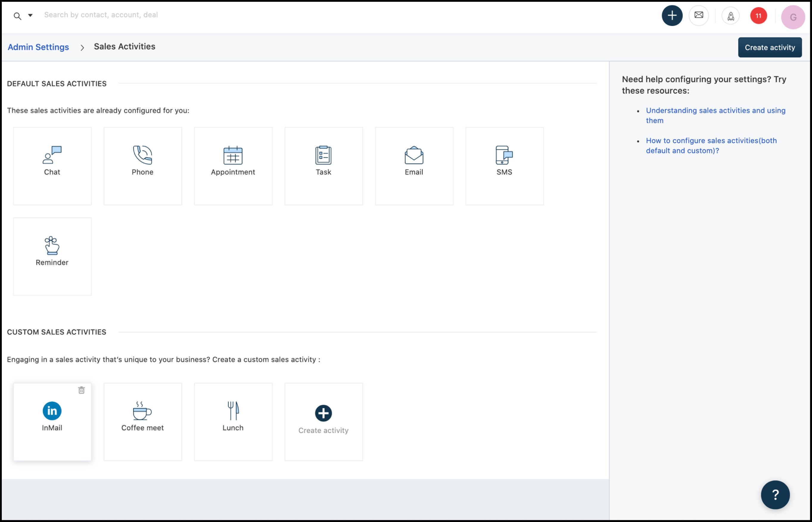This screenshot has width=812, height=522.
Task: Click the breadcrumb chevron separator
Action: pyautogui.click(x=82, y=47)
